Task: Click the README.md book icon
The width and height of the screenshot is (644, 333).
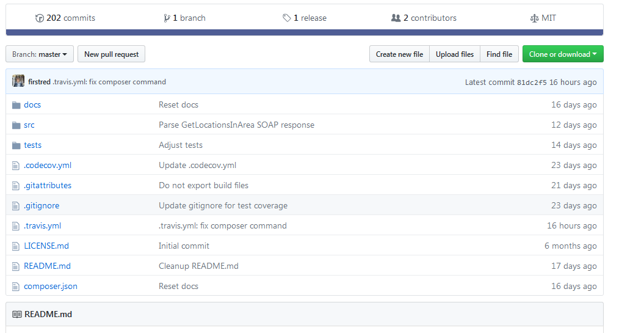Action: pyautogui.click(x=17, y=315)
